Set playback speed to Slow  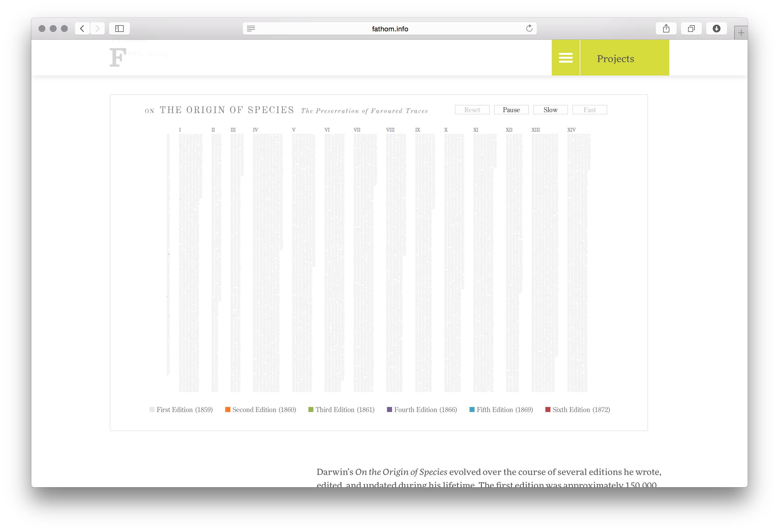[550, 110]
